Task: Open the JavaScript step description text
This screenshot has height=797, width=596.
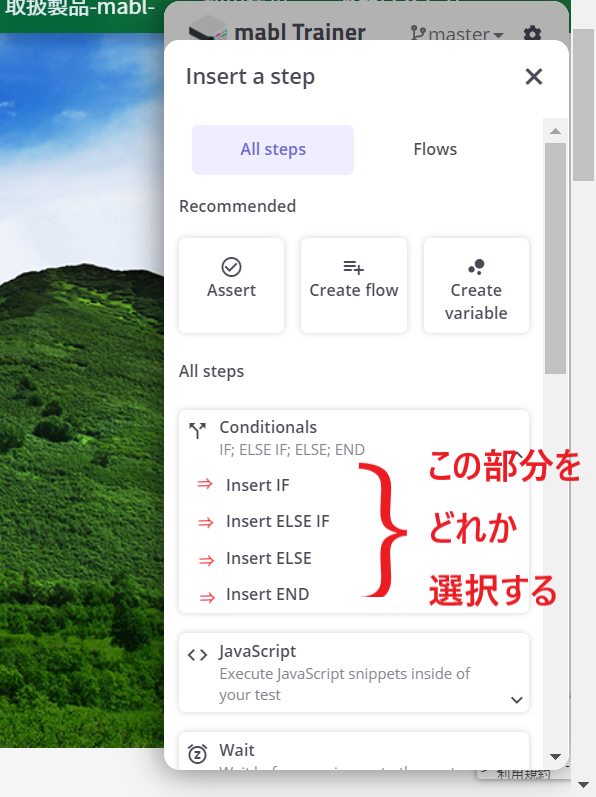Action: coord(344,684)
